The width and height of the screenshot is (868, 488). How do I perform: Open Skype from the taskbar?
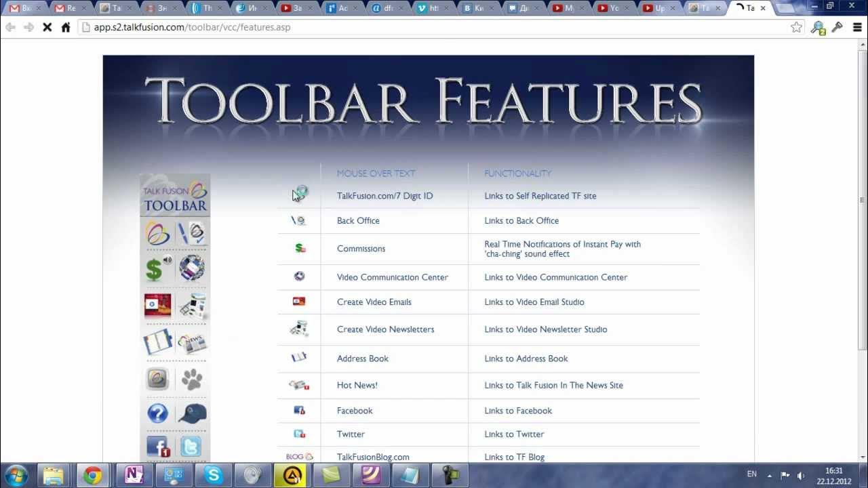[214, 476]
